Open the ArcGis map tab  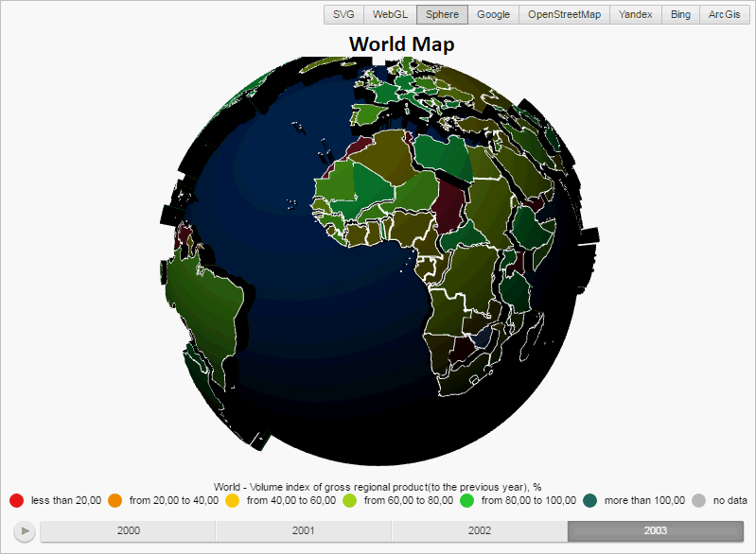pyautogui.click(x=724, y=14)
